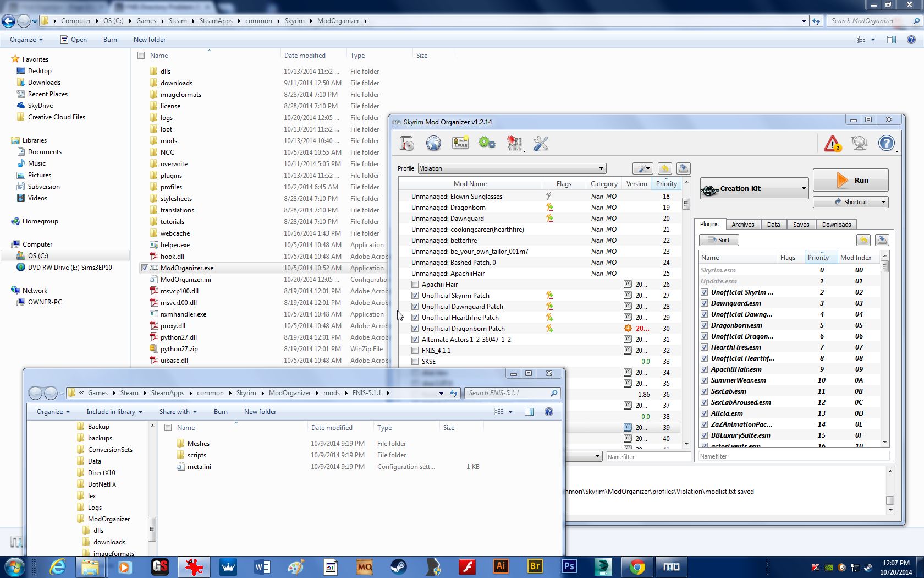Viewport: 924px width, 578px height.
Task: Open Adobe Illustrator from the taskbar
Action: (501, 566)
